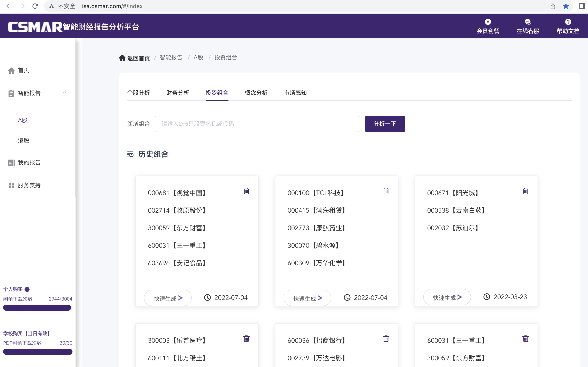Click the stock input field for new portfolio
Viewport: 588px width, 367px height.
pos(257,124)
